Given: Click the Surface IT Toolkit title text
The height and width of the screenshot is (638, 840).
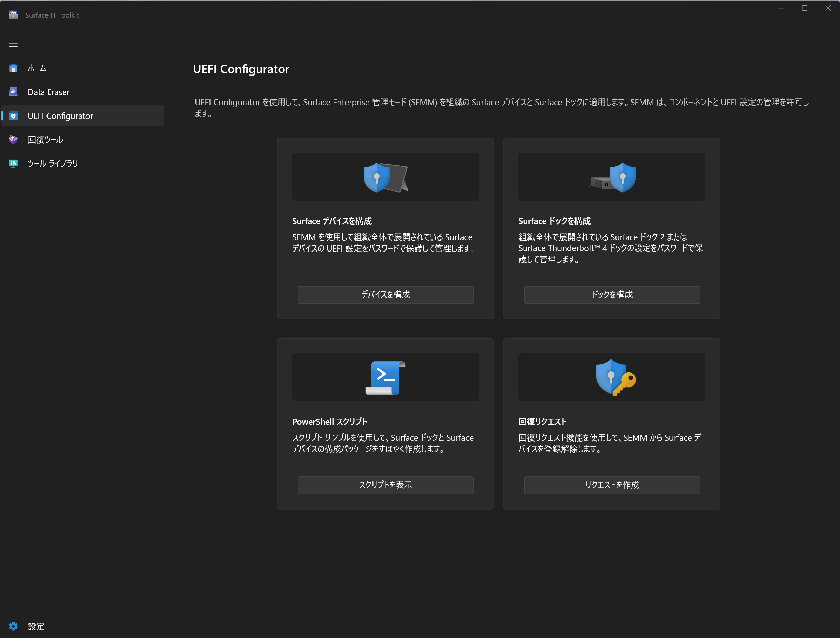Looking at the screenshot, I should tap(52, 15).
